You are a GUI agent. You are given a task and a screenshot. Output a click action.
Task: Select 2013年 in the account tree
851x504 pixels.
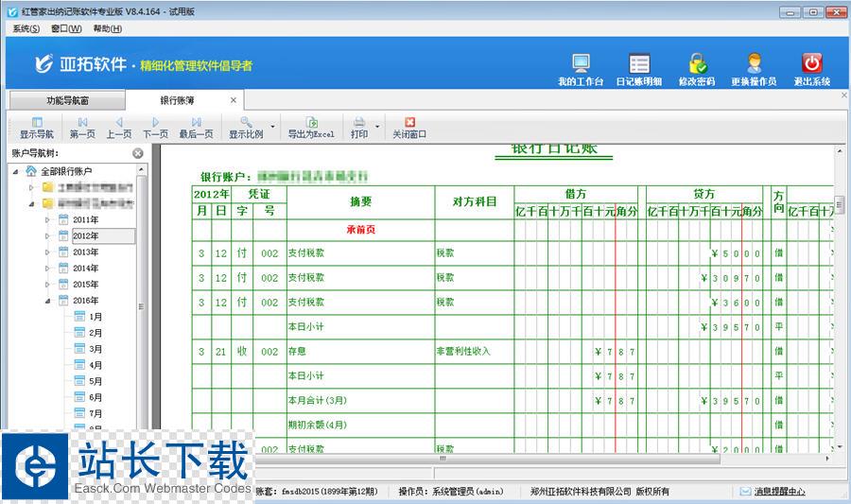86,252
